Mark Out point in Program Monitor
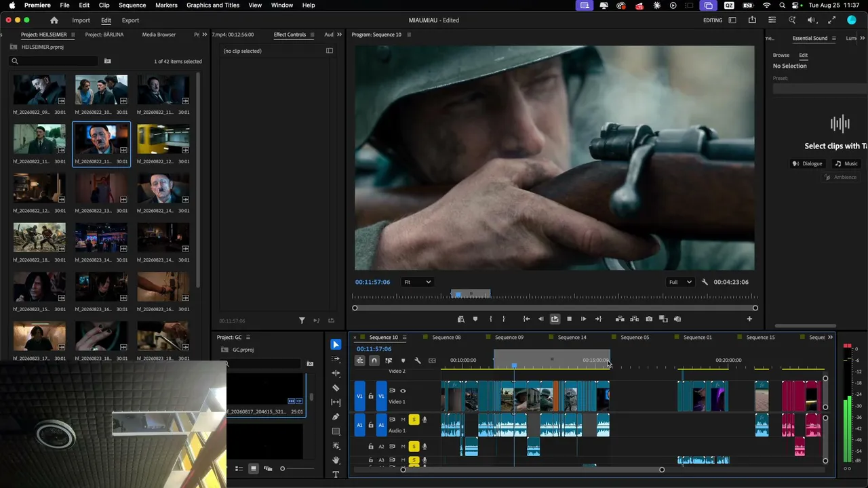868x488 pixels. point(503,319)
